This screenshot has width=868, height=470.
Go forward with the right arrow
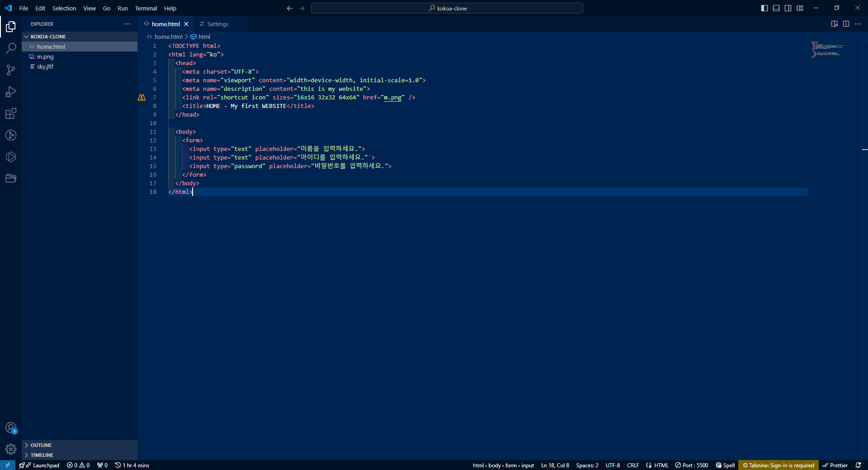pos(302,8)
